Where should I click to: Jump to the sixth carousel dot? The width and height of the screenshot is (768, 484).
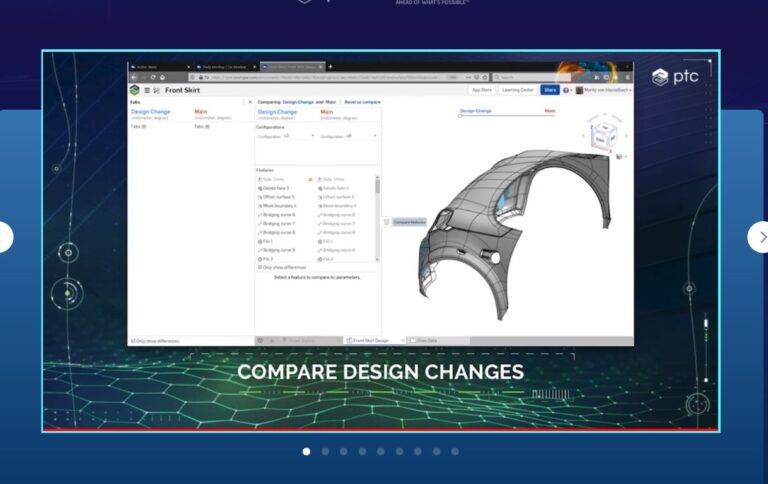pyautogui.click(x=400, y=452)
